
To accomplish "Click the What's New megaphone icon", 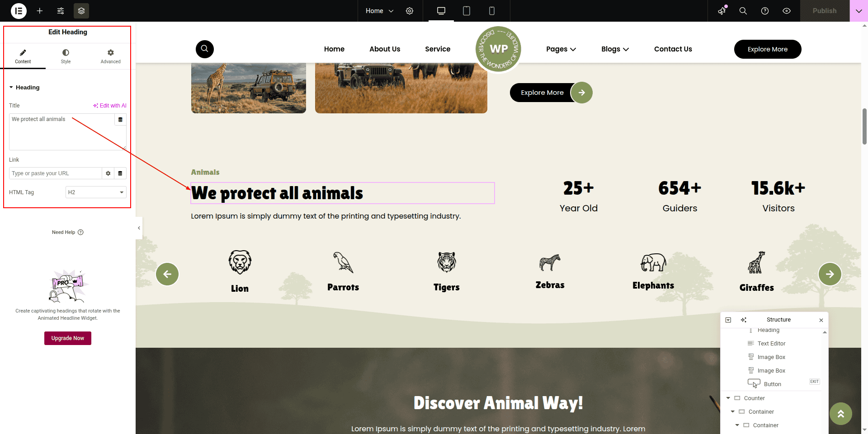I will pyautogui.click(x=722, y=11).
